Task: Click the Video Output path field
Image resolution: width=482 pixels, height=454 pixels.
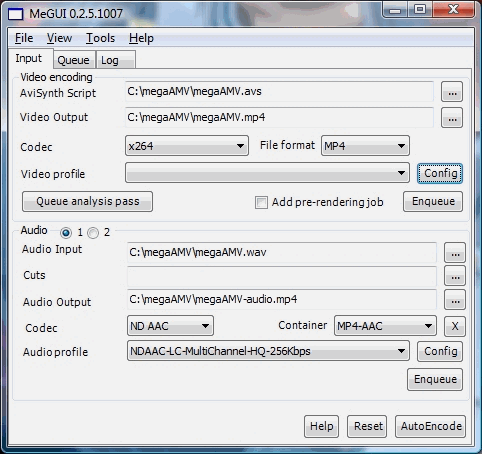Action: pos(279,117)
